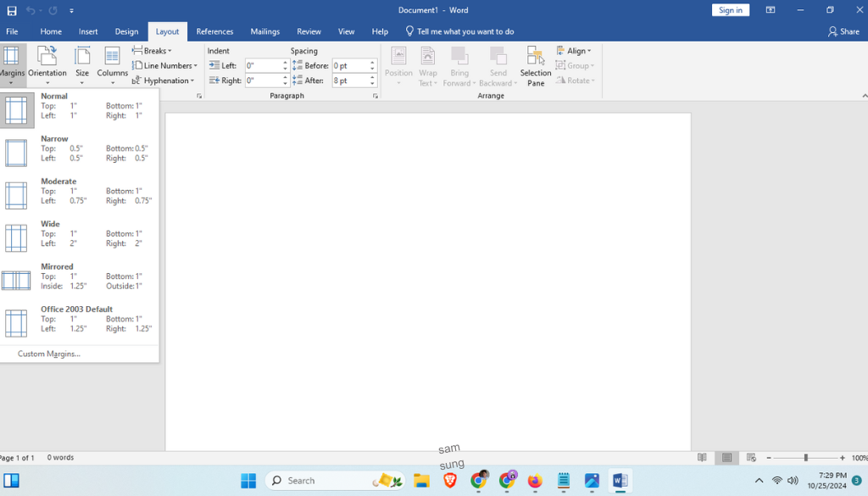The image size is (868, 496).
Task: Open Ribbon Display Options icon
Action: point(771,10)
